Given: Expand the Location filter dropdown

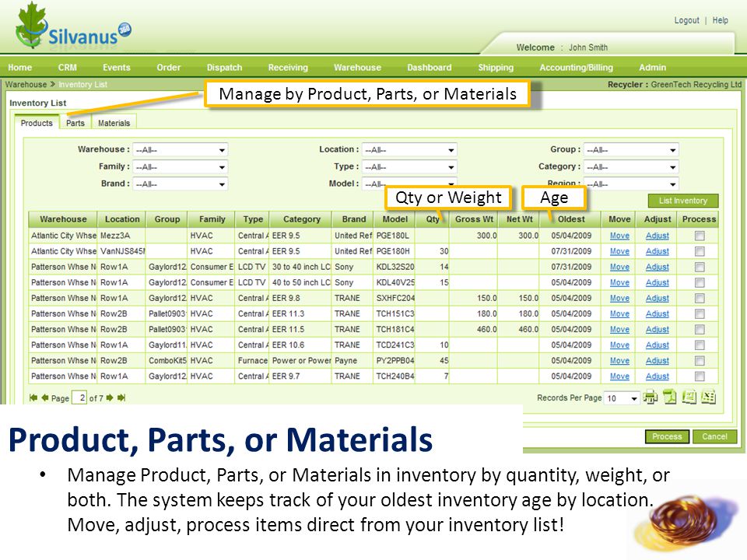Looking at the screenshot, I should [409, 150].
